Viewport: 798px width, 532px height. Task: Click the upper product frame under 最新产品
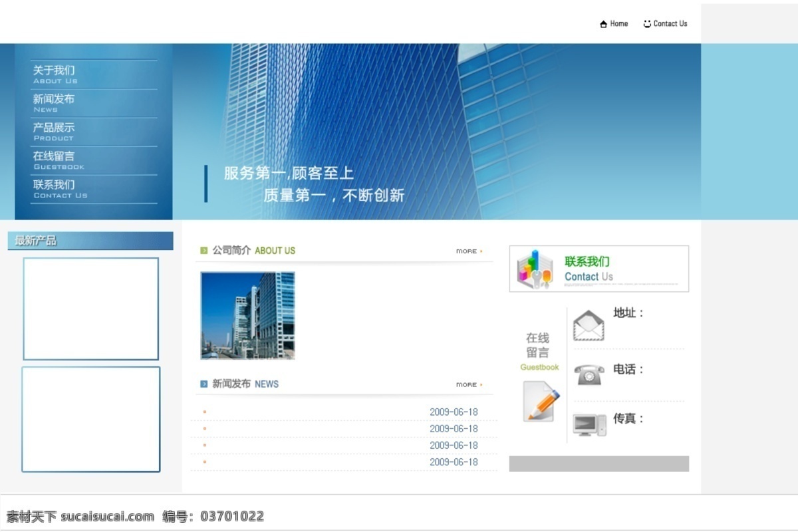pos(91,309)
